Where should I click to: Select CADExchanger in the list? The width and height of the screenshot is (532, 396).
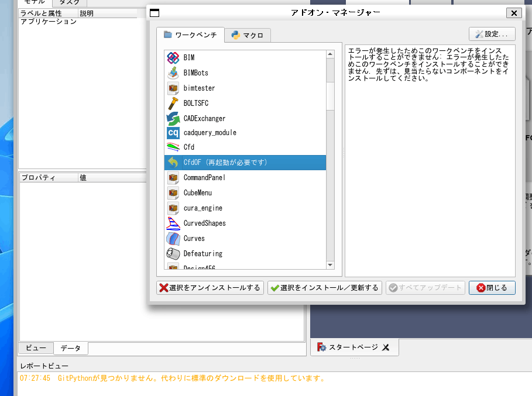[245, 118]
